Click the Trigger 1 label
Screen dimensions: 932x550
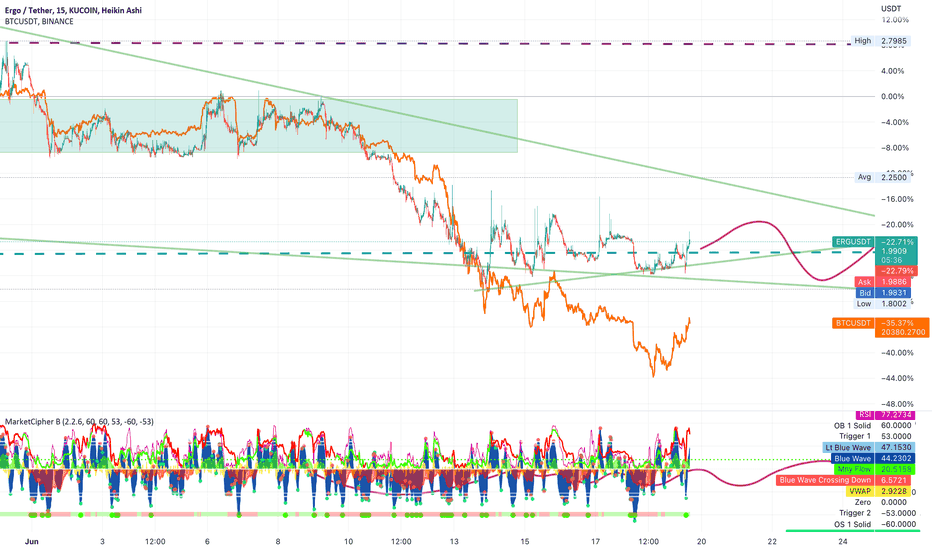click(x=855, y=436)
